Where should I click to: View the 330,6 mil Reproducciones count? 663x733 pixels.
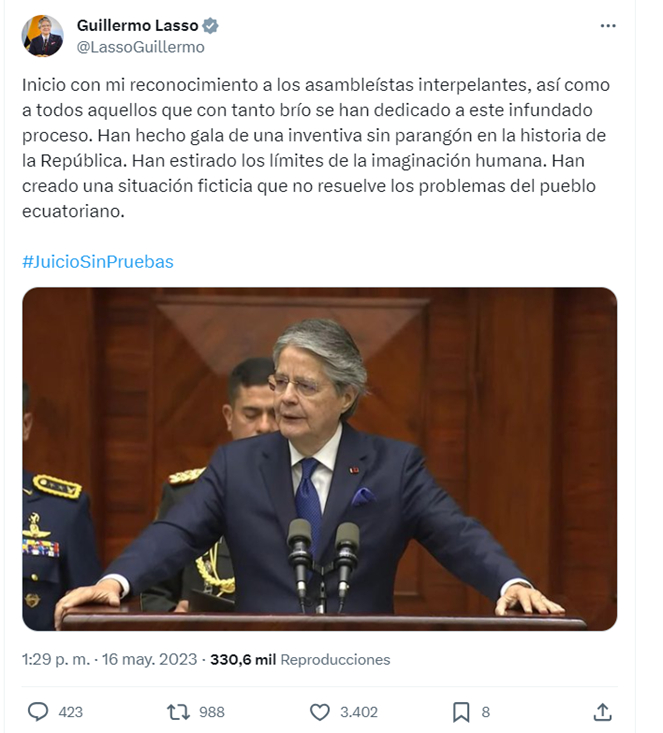300,660
